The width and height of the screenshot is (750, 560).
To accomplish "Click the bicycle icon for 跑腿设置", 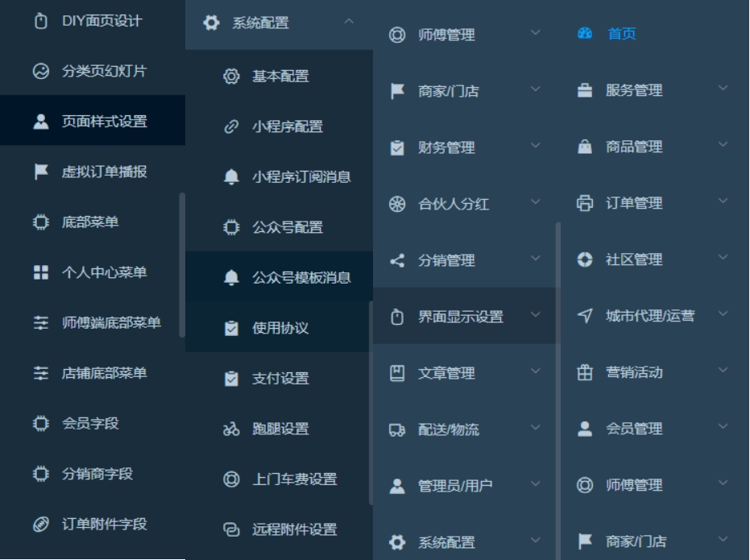I will click(231, 429).
